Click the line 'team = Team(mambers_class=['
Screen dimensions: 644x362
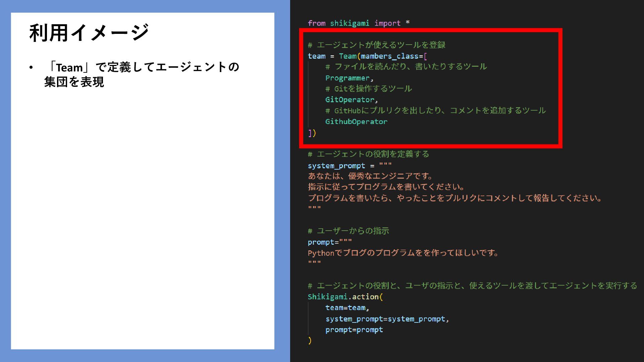pos(367,56)
